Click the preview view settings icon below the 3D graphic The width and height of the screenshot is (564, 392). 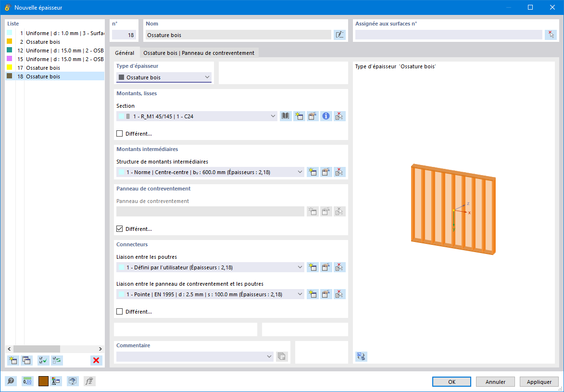pos(361,356)
